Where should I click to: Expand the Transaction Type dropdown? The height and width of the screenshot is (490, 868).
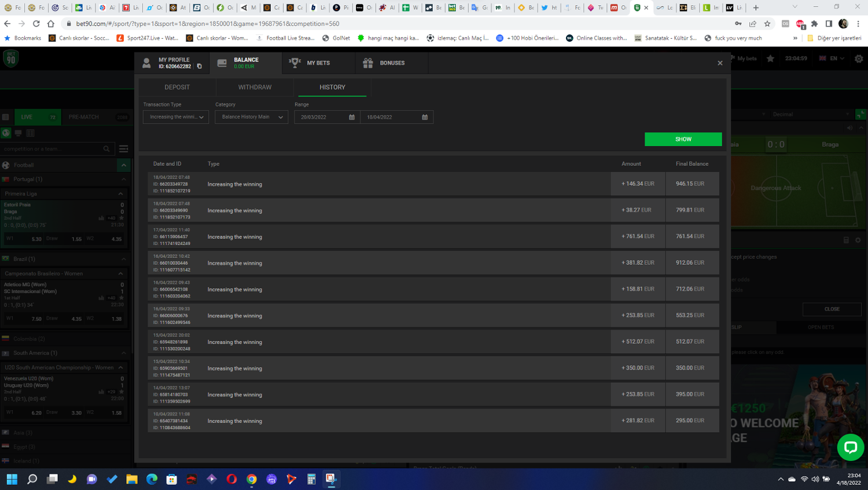[176, 117]
